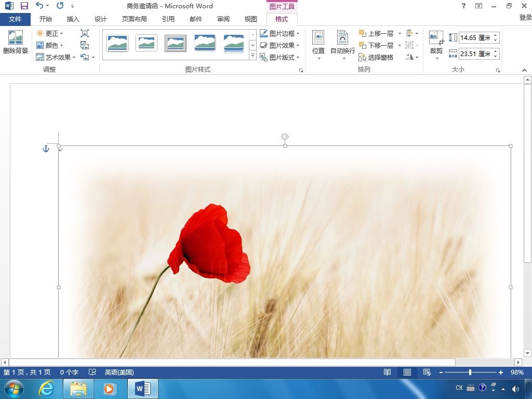Open Wrap Text (自动换行) options
Image resolution: width=532 pixels, height=399 pixels.
point(343,45)
